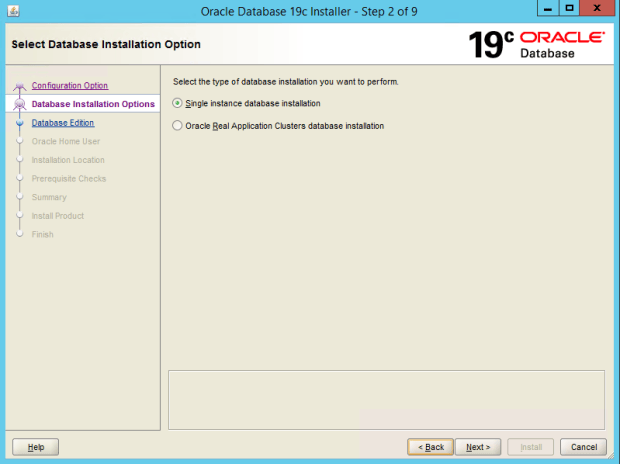Open the Database Edition step link
Screen dimensions: 620x464
tap(63, 123)
